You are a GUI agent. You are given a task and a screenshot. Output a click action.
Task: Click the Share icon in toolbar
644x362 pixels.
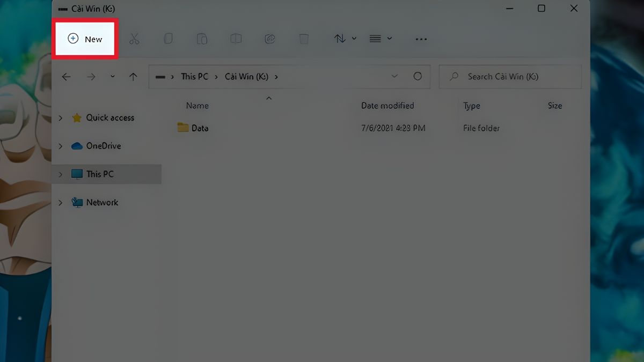coord(270,39)
